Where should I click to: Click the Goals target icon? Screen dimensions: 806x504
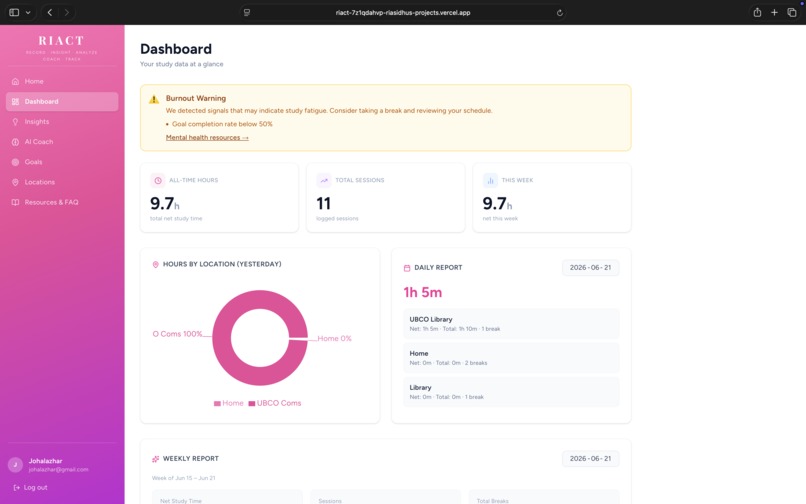coord(15,162)
